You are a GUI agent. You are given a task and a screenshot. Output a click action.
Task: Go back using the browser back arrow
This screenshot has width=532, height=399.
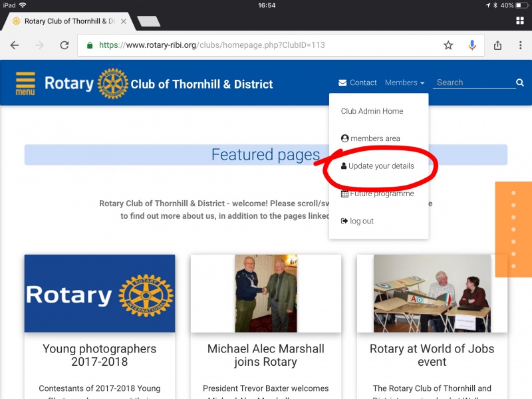(x=15, y=45)
